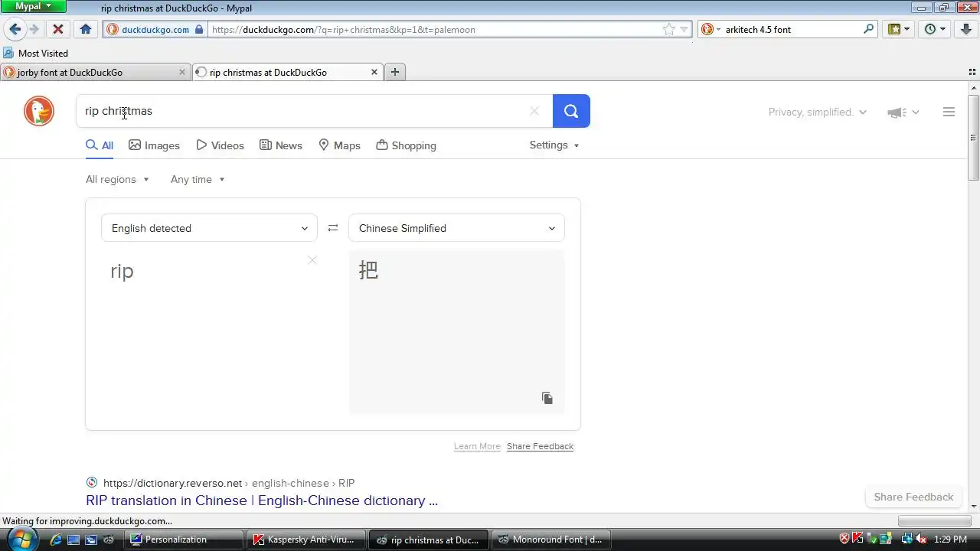This screenshot has width=980, height=551.
Task: Click the source text area containing 'rip'
Action: point(209,332)
